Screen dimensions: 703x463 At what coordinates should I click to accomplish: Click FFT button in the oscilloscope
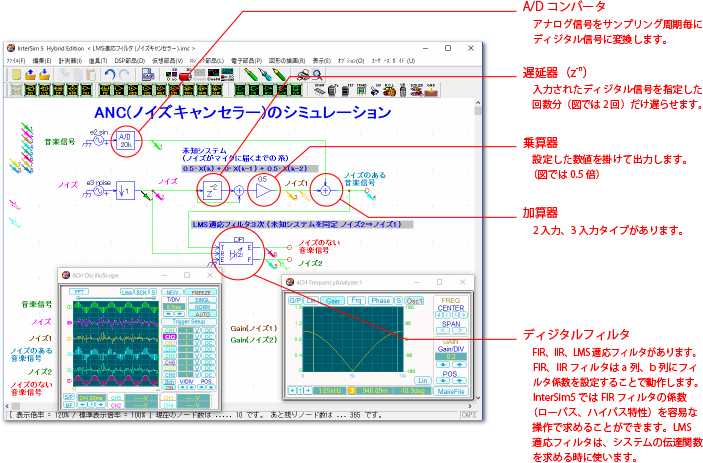pyautogui.click(x=79, y=292)
